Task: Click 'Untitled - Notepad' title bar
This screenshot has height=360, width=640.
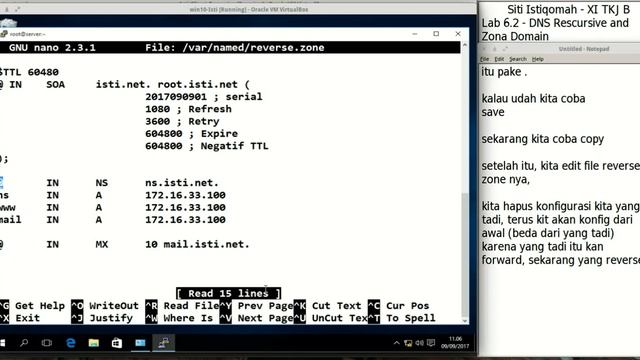Action: click(x=584, y=49)
